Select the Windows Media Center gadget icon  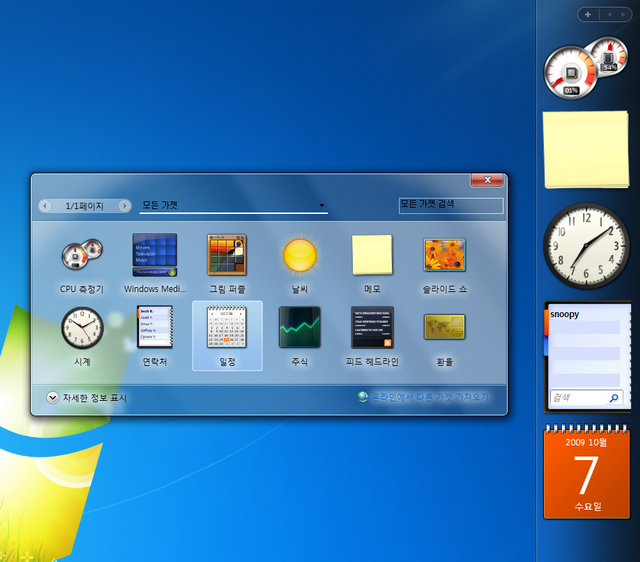pos(155,255)
